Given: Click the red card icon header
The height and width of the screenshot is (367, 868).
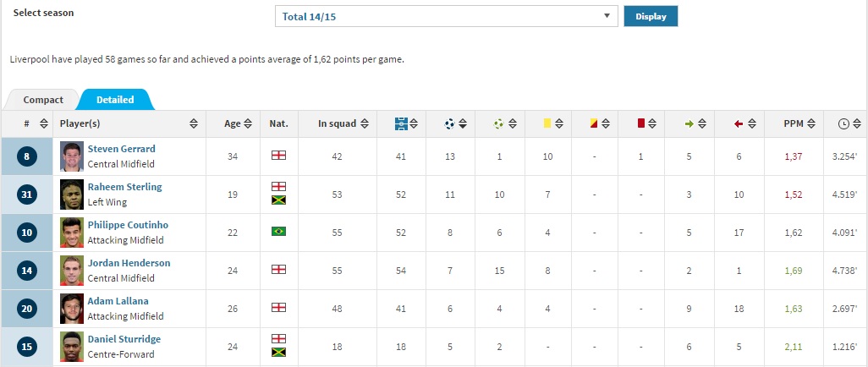Looking at the screenshot, I should tap(641, 123).
